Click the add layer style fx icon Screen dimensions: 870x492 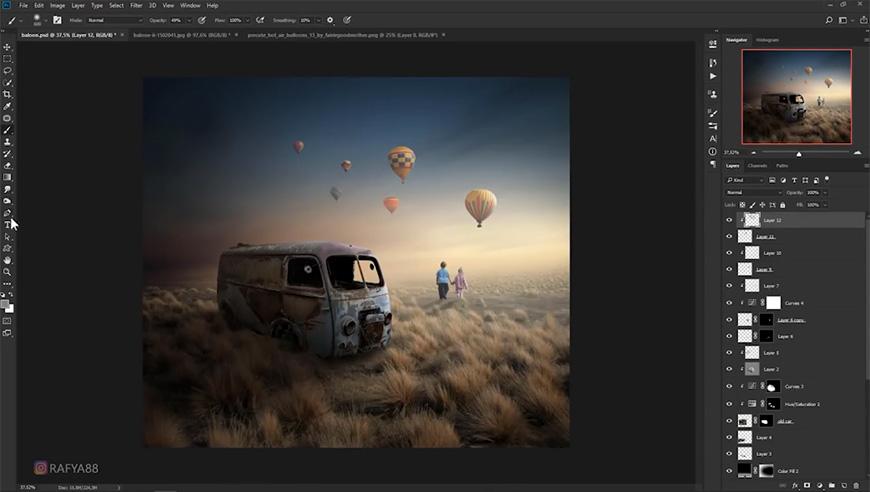[x=795, y=485]
